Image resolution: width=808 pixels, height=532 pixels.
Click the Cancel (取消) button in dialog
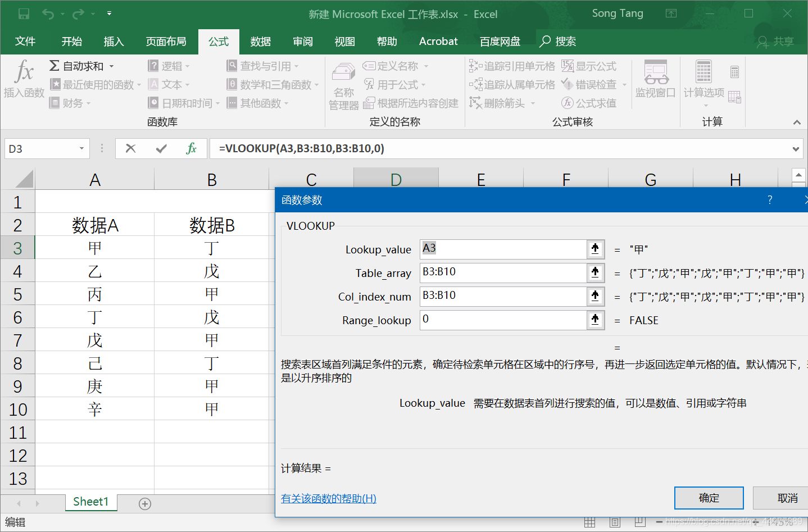[x=781, y=498]
